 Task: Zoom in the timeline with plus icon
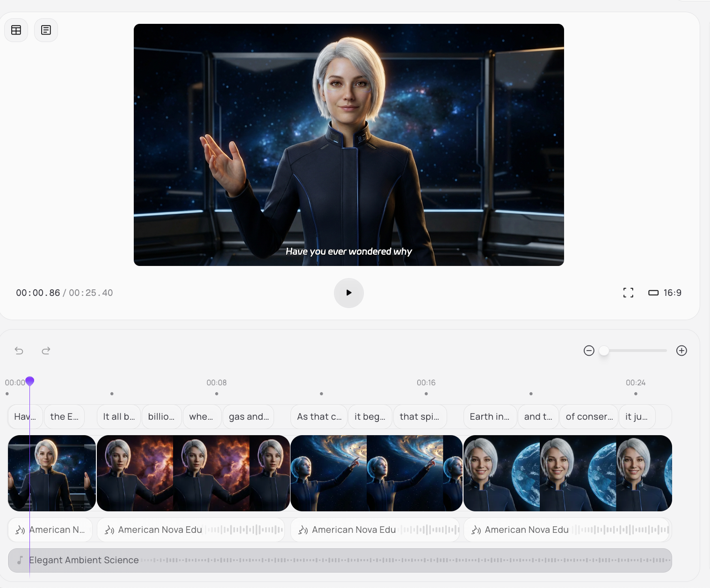(x=681, y=351)
